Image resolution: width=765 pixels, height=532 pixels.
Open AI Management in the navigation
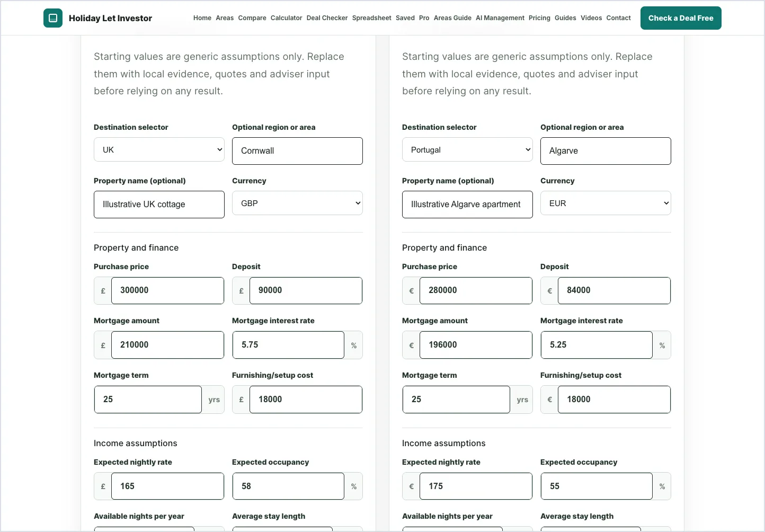coord(500,18)
